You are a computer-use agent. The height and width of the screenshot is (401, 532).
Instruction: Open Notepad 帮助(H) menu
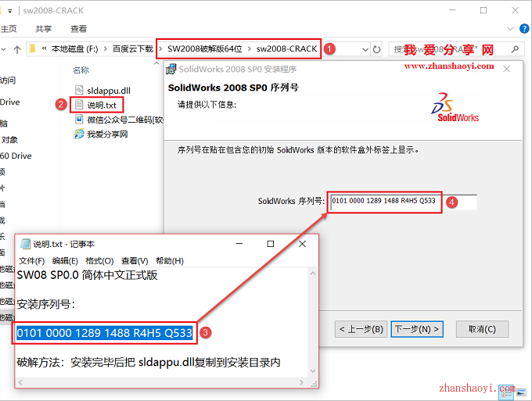coord(170,260)
